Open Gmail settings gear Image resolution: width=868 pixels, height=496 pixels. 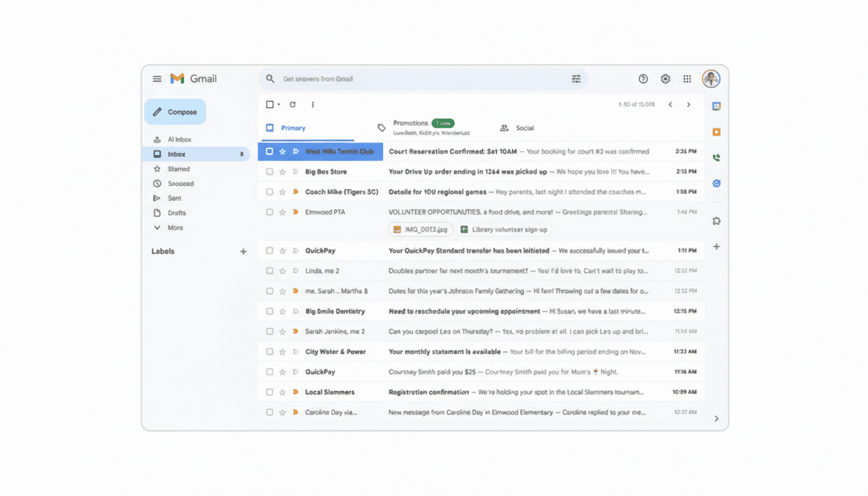click(665, 78)
